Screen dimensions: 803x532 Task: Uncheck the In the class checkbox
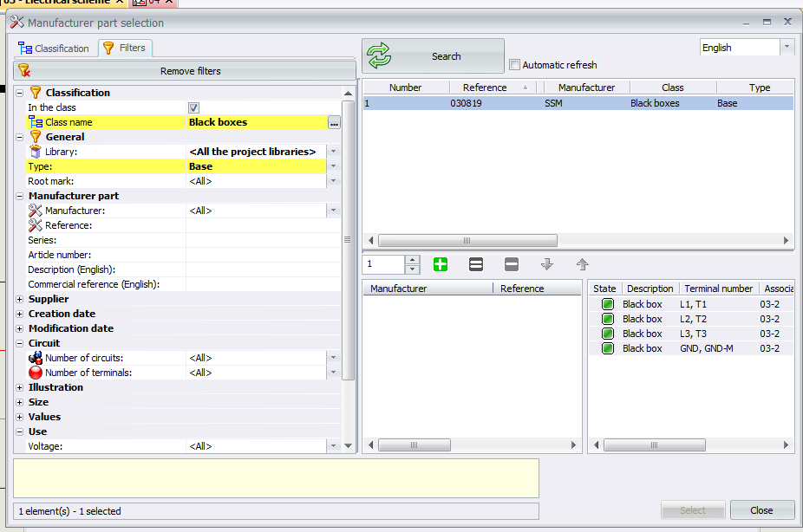(194, 107)
